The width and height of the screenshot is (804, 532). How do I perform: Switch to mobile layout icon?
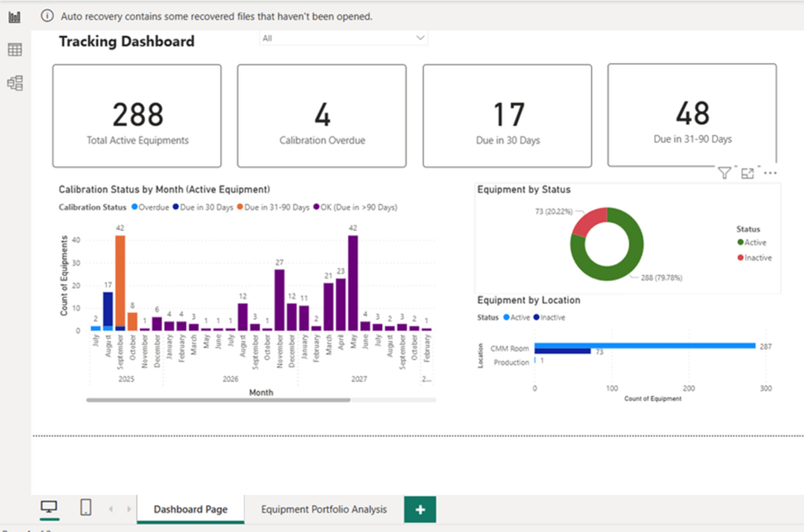coord(86,508)
